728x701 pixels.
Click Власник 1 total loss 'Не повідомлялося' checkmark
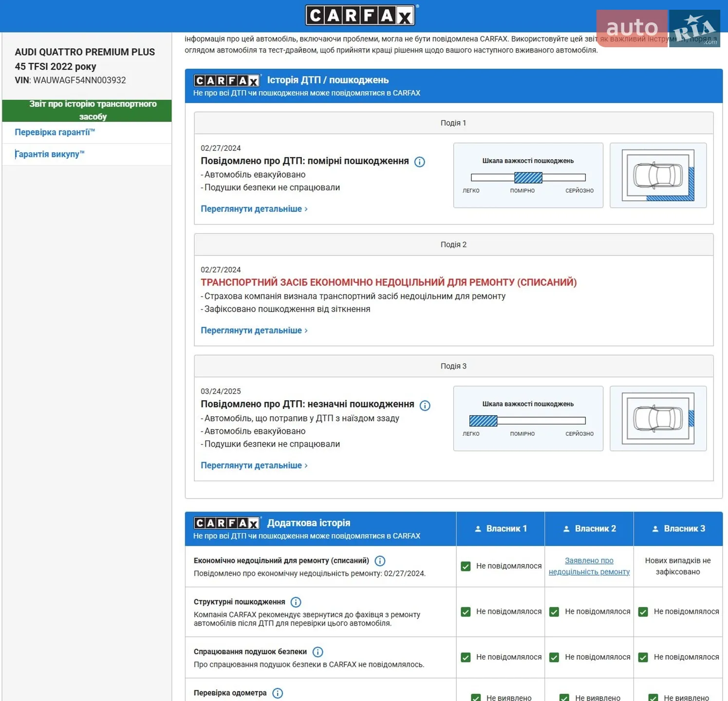[466, 566]
